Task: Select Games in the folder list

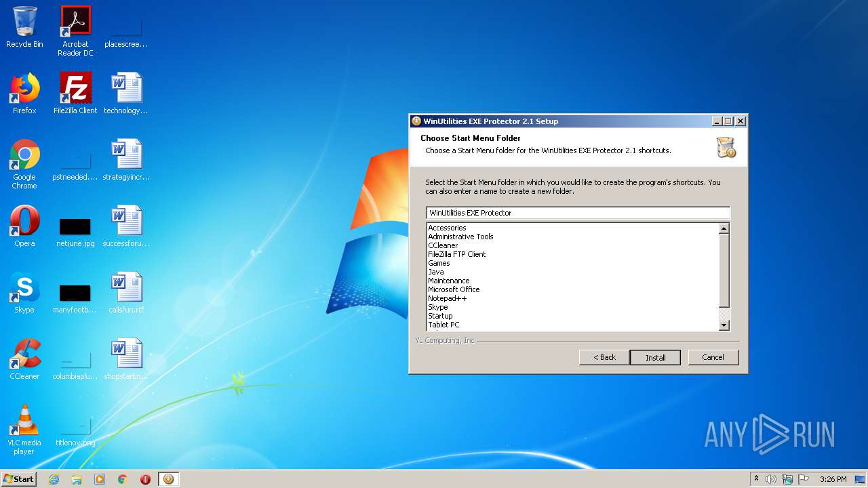Action: pyautogui.click(x=439, y=263)
